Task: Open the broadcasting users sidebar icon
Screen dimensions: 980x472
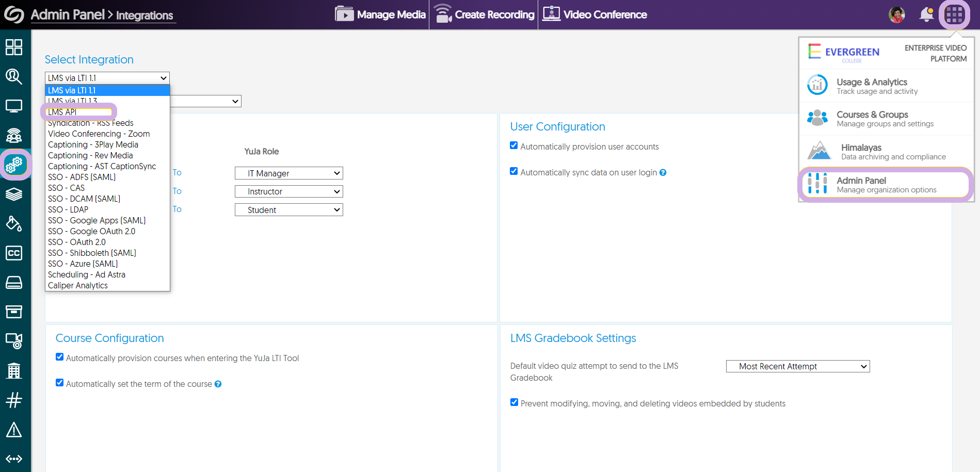Action: coord(14,136)
